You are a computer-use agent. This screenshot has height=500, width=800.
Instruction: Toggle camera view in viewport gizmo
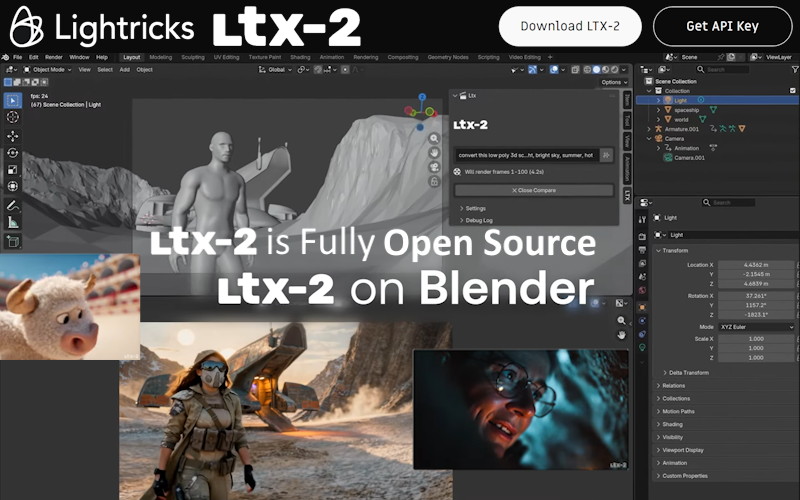point(435,167)
